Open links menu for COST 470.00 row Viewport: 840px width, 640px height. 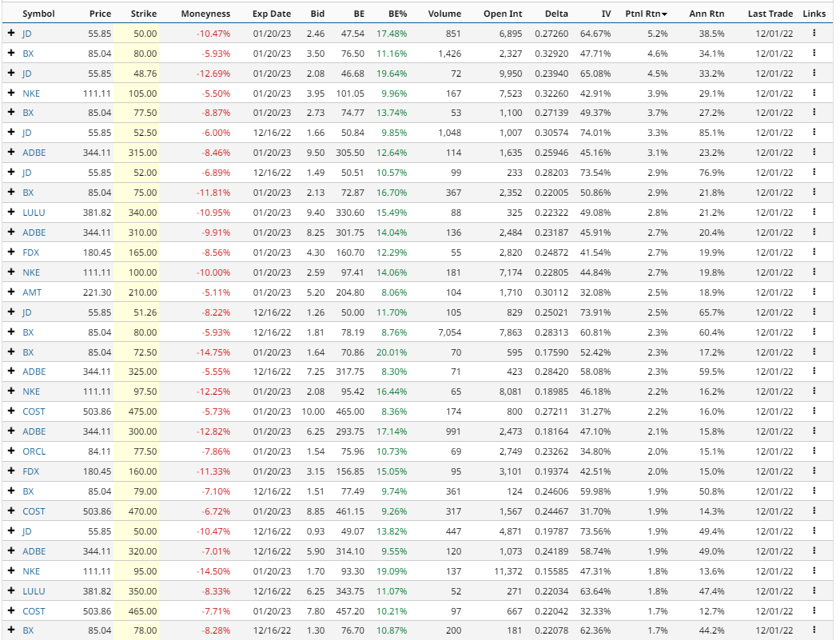[x=814, y=511]
